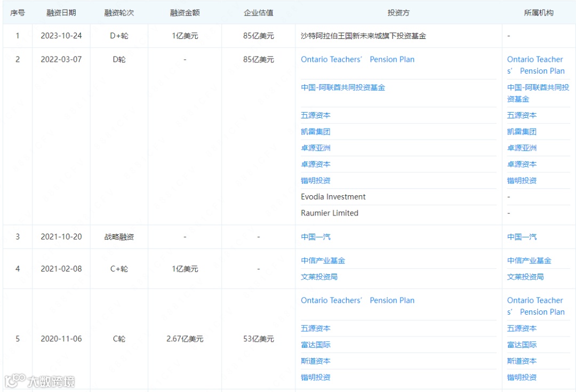Select the date 2021-10-20
The image size is (576, 392).
[x=61, y=237]
